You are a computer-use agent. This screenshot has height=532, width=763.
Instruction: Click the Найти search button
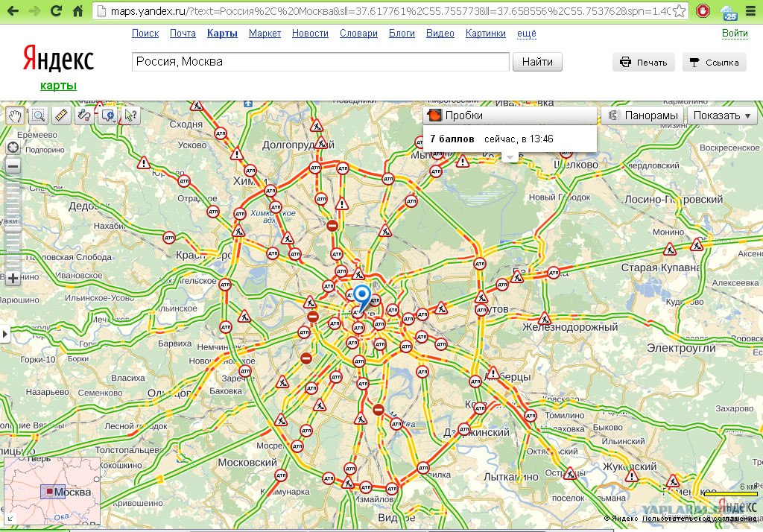[537, 62]
